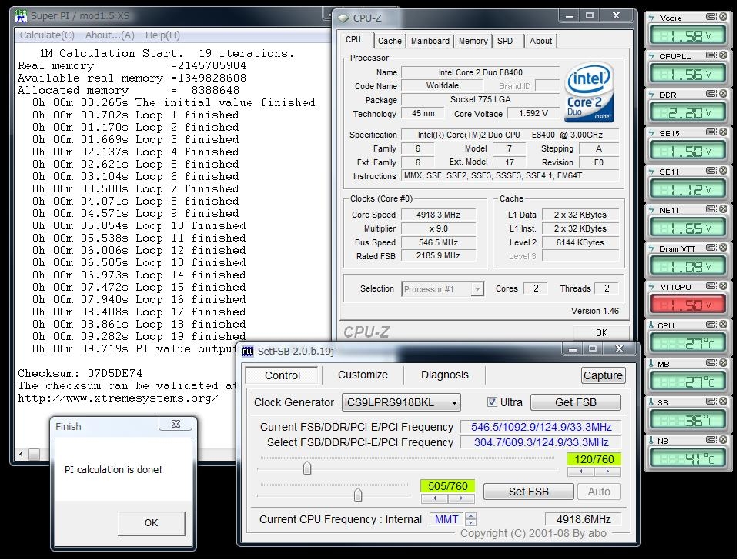
Task: Toggle the Ultra checkbox in SetFSB
Action: pos(492,402)
